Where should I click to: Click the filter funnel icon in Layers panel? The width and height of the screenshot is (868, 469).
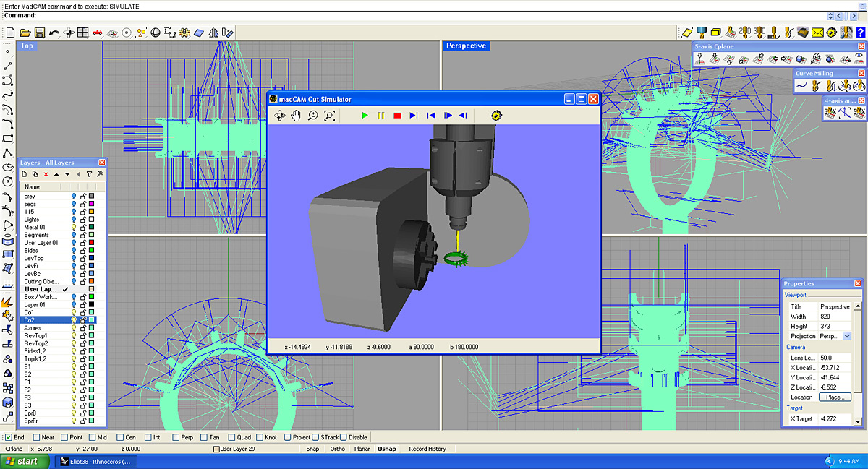(x=89, y=174)
